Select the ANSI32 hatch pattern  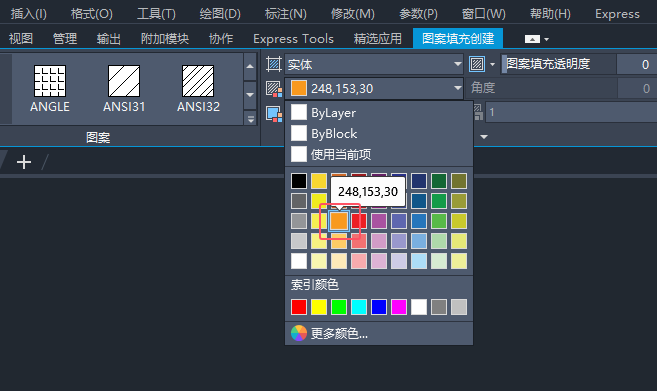coord(198,88)
